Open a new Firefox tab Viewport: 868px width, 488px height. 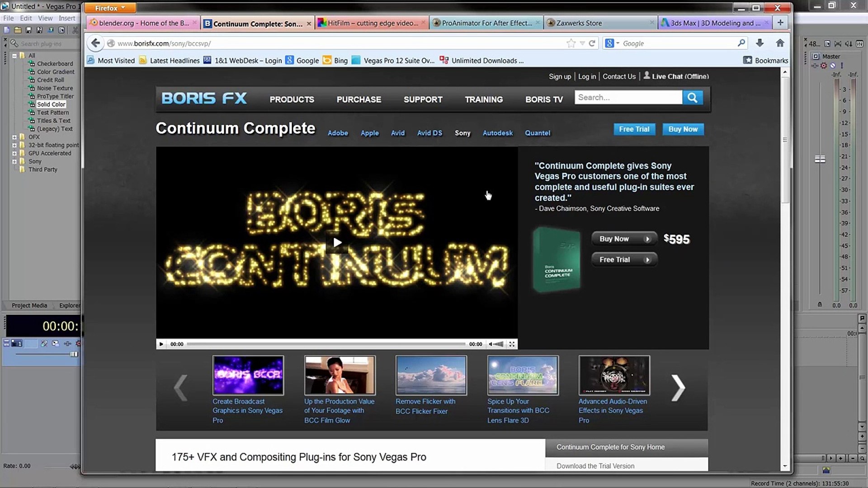(x=780, y=23)
